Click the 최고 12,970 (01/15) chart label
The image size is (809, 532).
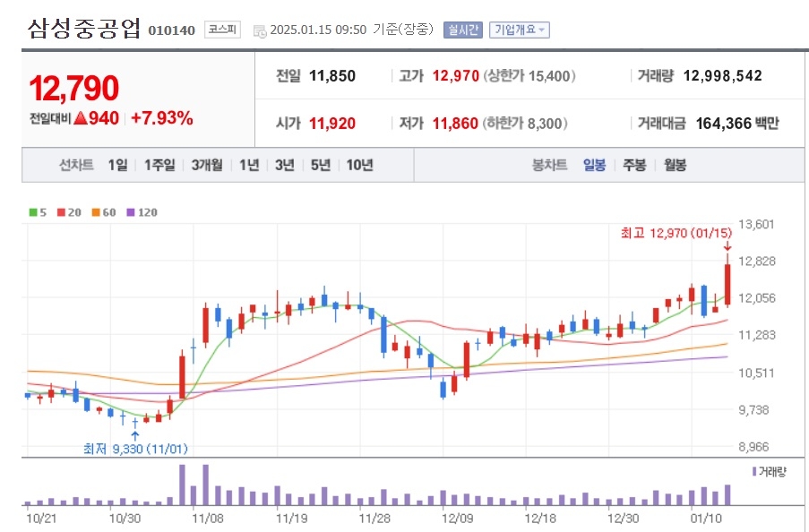(x=676, y=233)
